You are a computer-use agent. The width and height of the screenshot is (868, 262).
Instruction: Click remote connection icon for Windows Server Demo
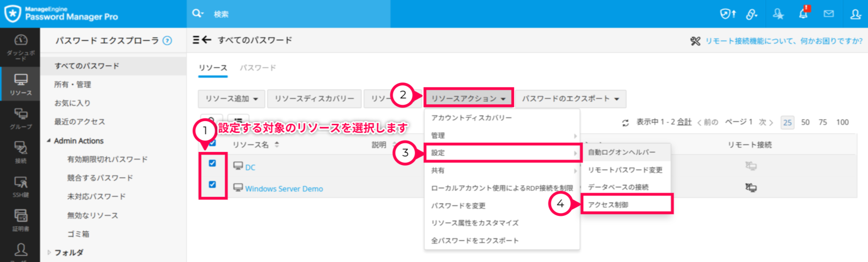751,188
